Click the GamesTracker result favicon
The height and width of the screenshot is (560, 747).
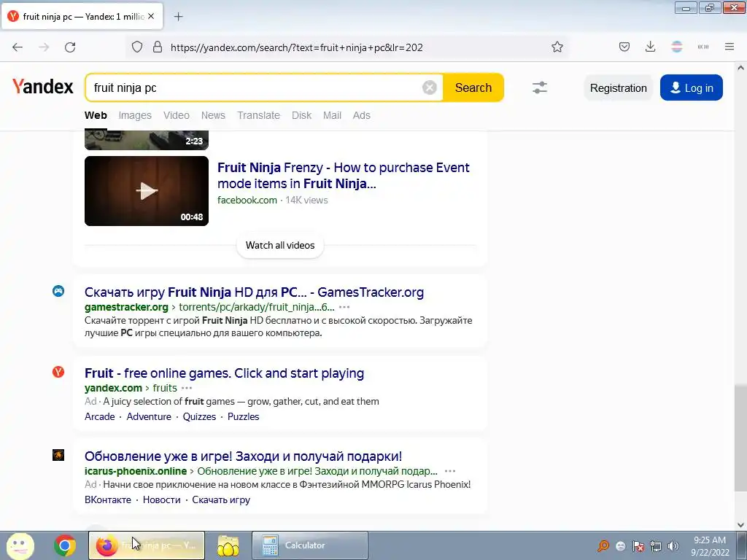coord(58,291)
